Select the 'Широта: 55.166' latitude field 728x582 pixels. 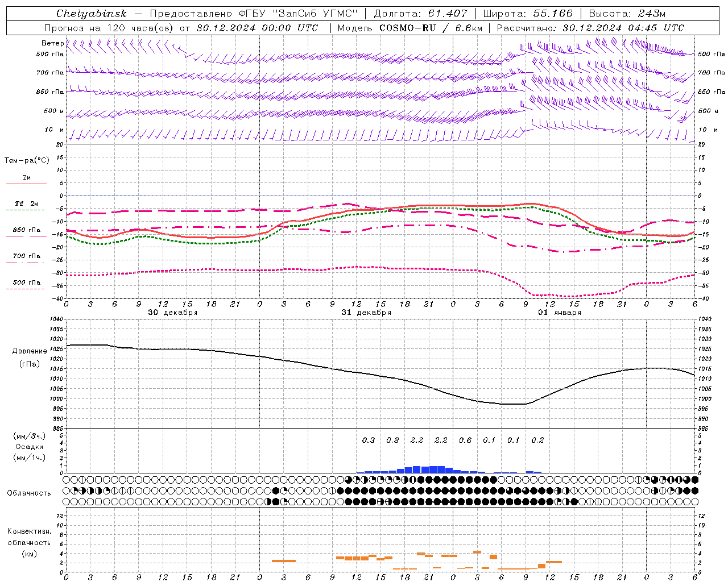pyautogui.click(x=528, y=14)
